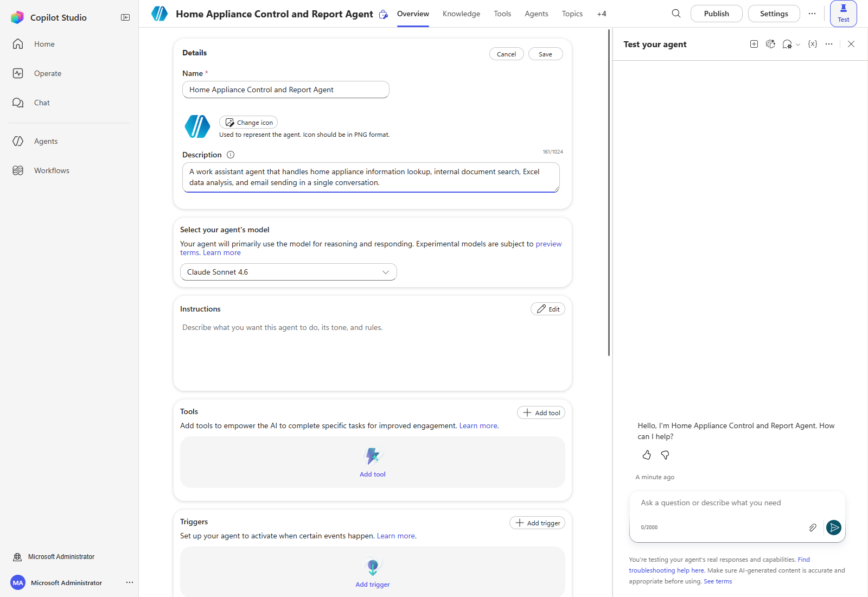The image size is (868, 597).
Task: Expand the +4 overflow tabs
Action: (x=602, y=14)
